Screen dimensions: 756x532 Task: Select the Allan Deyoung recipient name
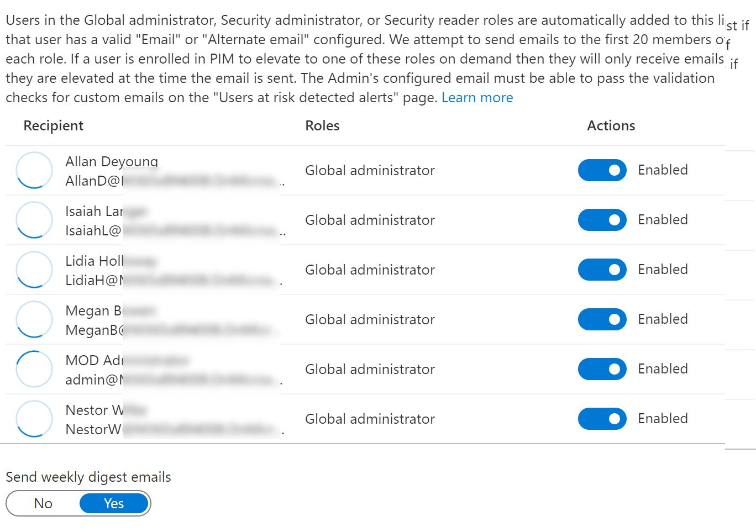(x=111, y=161)
